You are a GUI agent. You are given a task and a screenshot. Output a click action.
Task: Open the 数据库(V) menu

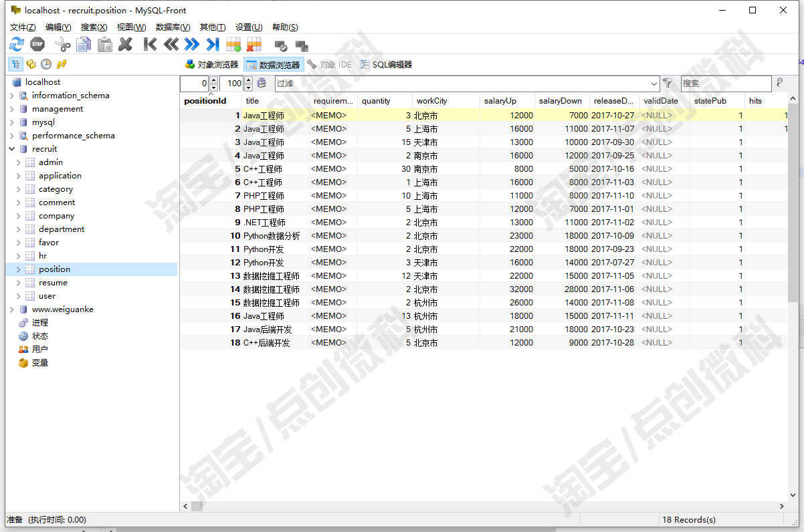point(173,27)
